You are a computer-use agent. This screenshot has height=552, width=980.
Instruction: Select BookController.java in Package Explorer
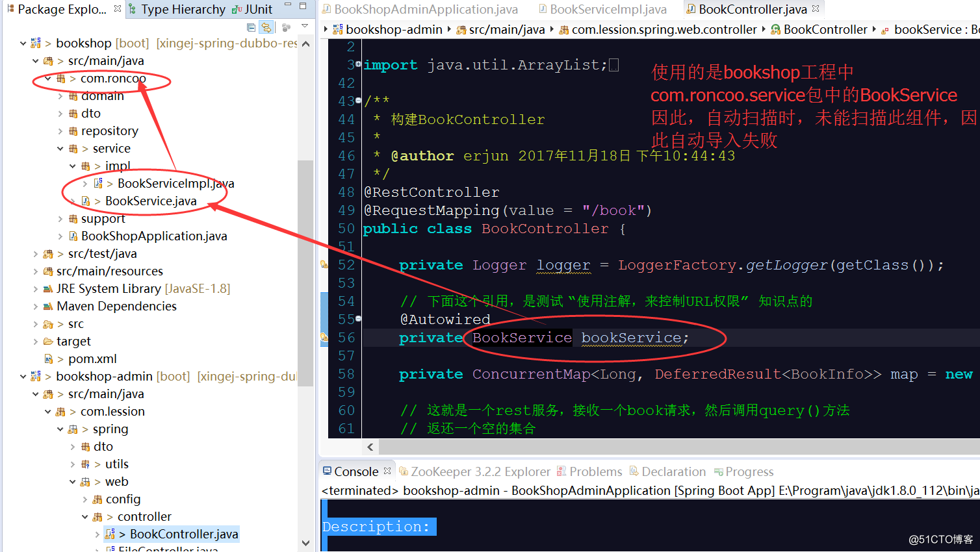184,534
